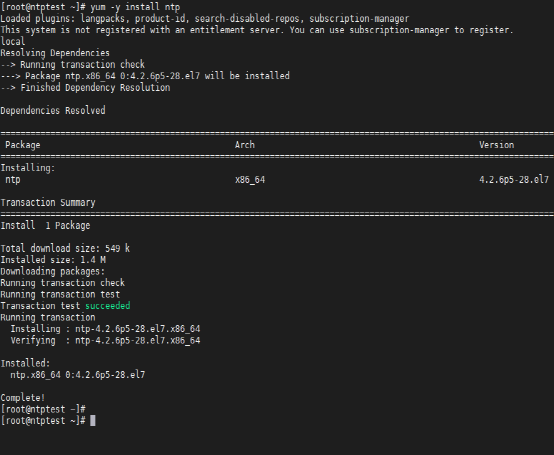This screenshot has height=455, width=554.
Task: Click the Complete! message line
Action: click(x=23, y=398)
